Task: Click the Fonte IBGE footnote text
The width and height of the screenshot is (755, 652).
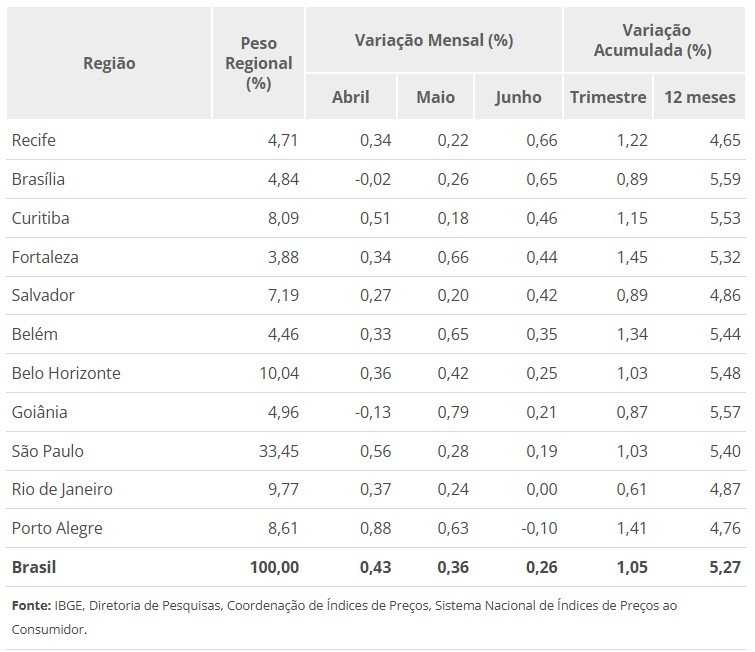Action: click(x=344, y=617)
